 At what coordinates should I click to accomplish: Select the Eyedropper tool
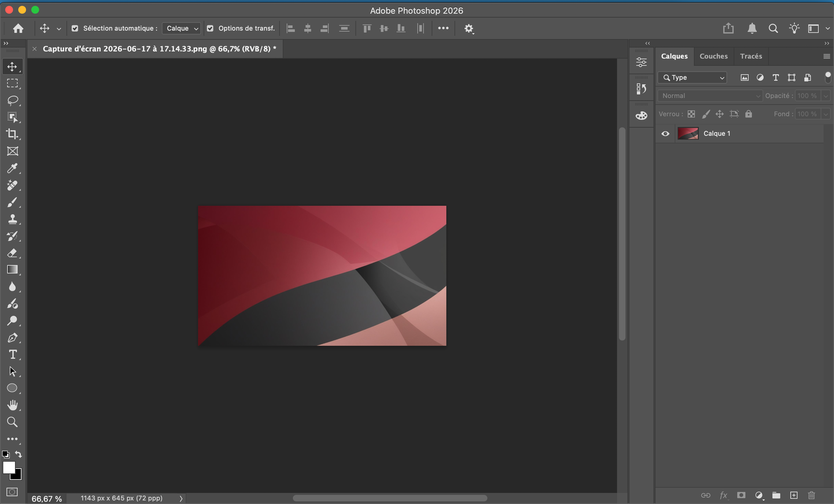(x=12, y=168)
